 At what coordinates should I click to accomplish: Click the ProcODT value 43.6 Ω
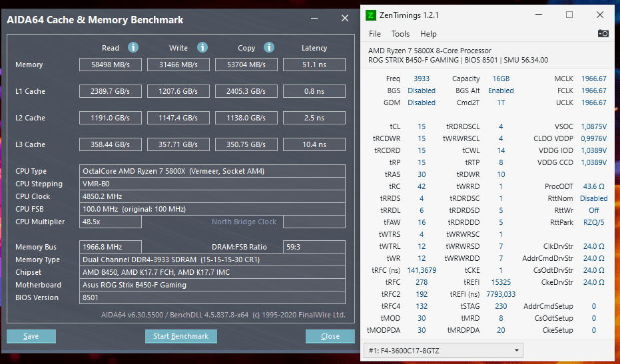[x=593, y=186]
